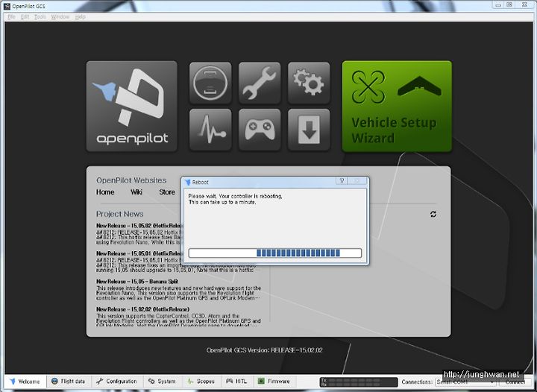Close the Reboot dialog
The width and height of the screenshot is (537, 392).
[x=357, y=181]
